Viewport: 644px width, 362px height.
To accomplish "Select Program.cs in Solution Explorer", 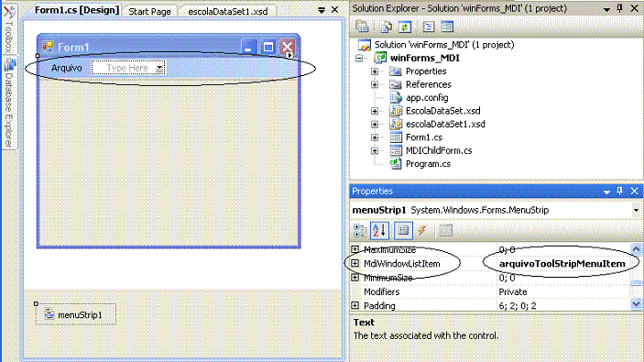I will pos(428,163).
